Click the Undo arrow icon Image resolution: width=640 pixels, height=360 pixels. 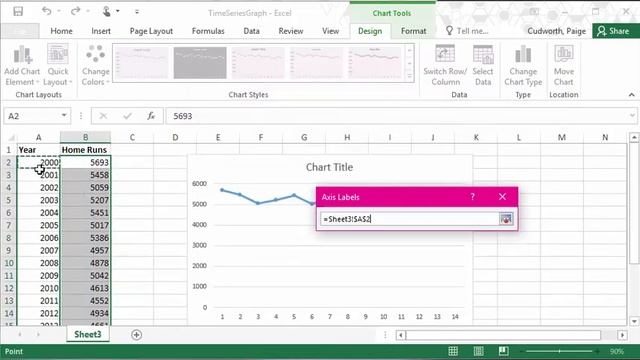(47, 11)
